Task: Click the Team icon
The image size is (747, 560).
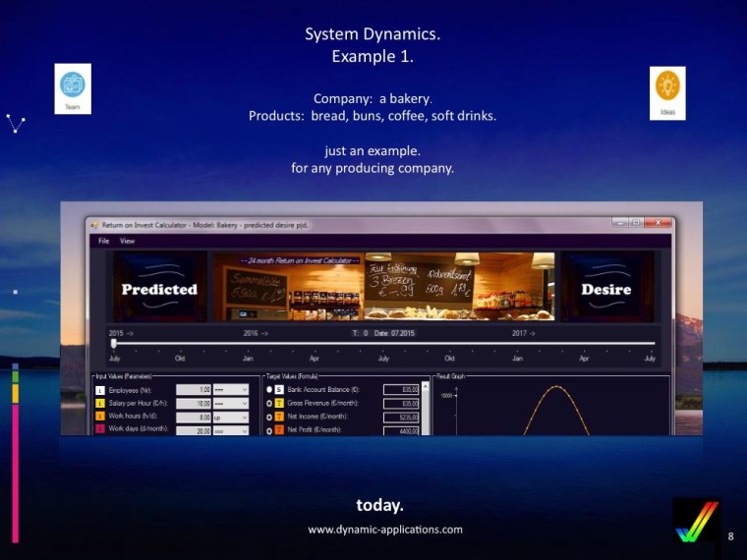Action: (x=73, y=88)
